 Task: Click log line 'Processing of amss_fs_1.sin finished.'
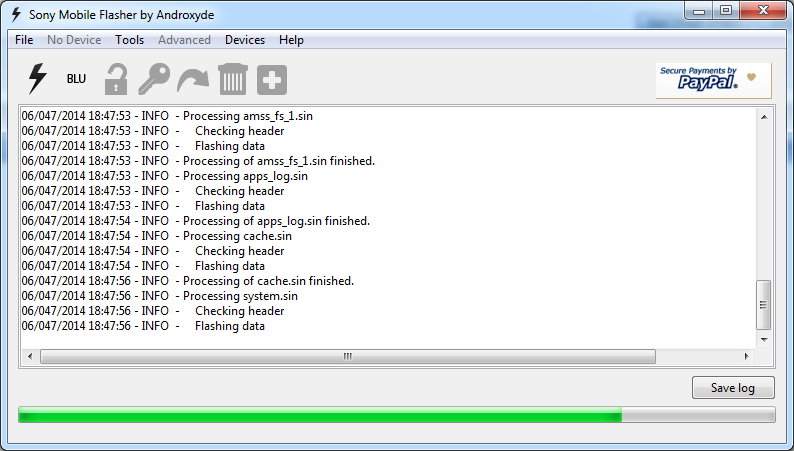pyautogui.click(x=198, y=161)
